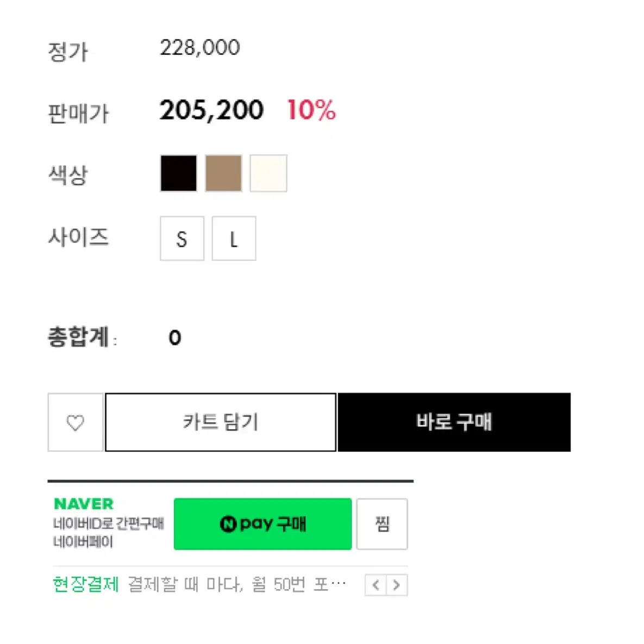Click the NAVER logo
Screen dimensions: 644x644
pos(84,504)
